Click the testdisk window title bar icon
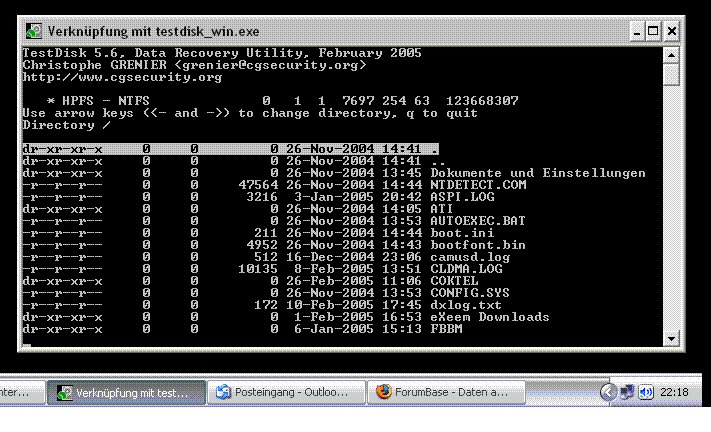The image size is (711, 432). point(34,31)
